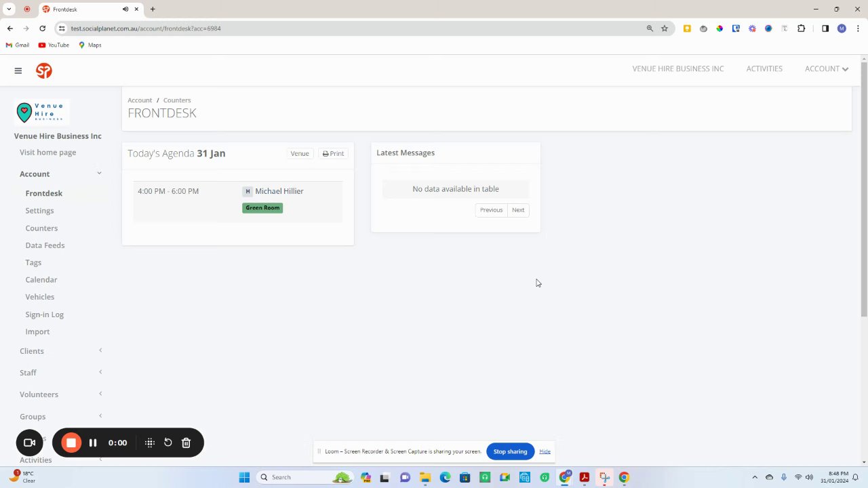Open the volume control in system tray
The image size is (868, 488).
point(809,477)
